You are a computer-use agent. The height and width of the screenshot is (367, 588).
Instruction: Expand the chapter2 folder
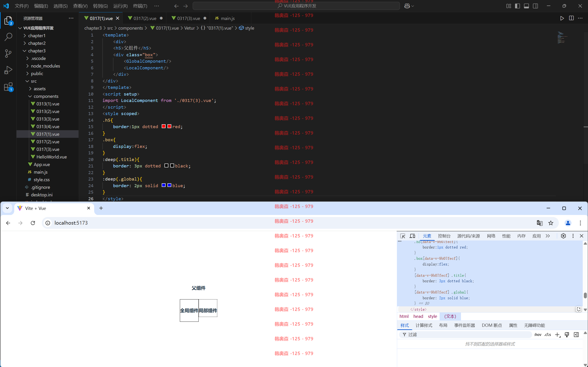48,43
